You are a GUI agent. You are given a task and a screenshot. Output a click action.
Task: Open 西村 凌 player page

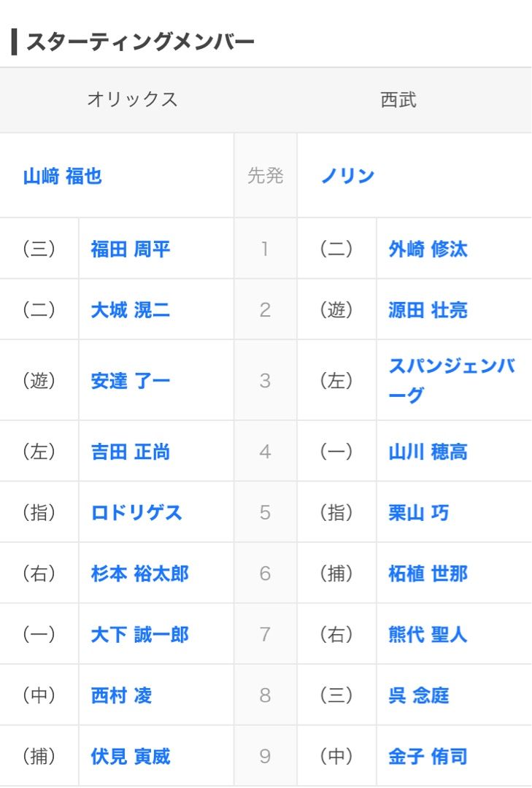[x=121, y=695]
